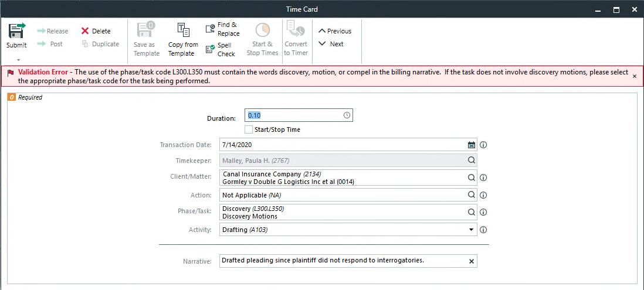
Task: Click the Timekeeper Malley, Paula H. field
Action: (348, 161)
